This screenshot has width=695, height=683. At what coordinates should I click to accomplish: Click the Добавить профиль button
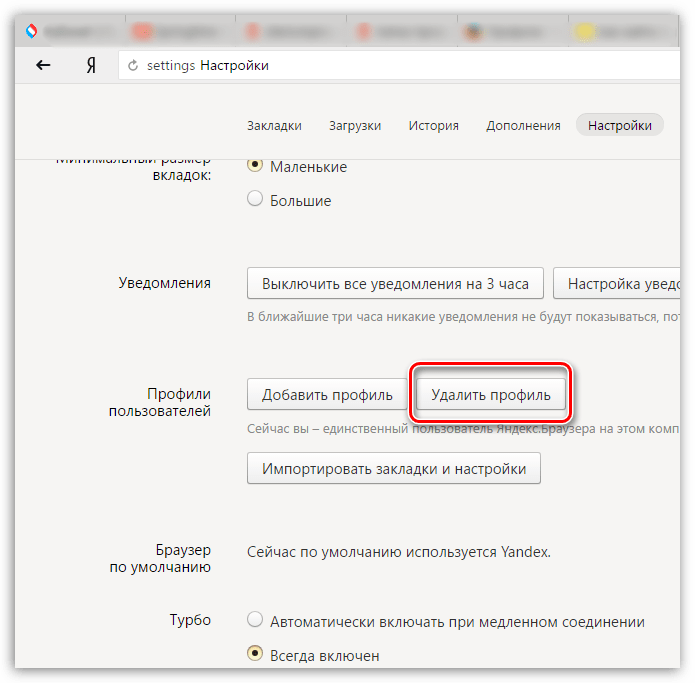tap(327, 394)
